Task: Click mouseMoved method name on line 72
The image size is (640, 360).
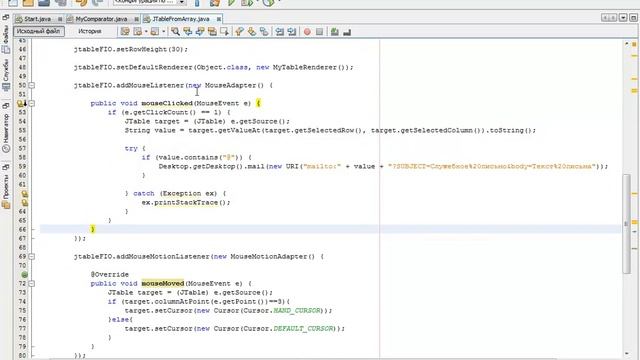Action: pyautogui.click(x=163, y=283)
